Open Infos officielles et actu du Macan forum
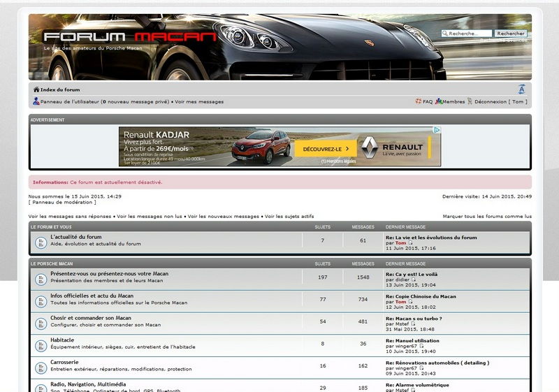 click(x=92, y=296)
